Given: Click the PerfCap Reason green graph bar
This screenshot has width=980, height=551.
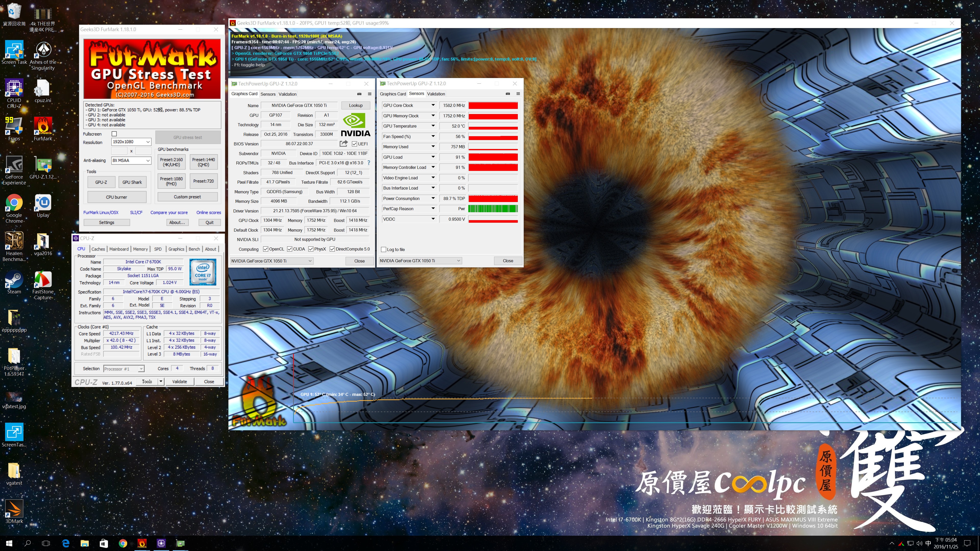Looking at the screenshot, I should (493, 208).
